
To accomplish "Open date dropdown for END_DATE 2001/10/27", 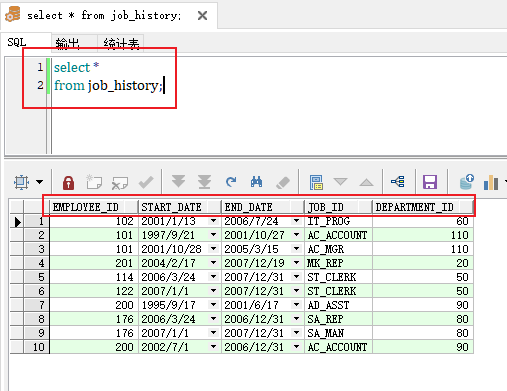I will (x=296, y=235).
